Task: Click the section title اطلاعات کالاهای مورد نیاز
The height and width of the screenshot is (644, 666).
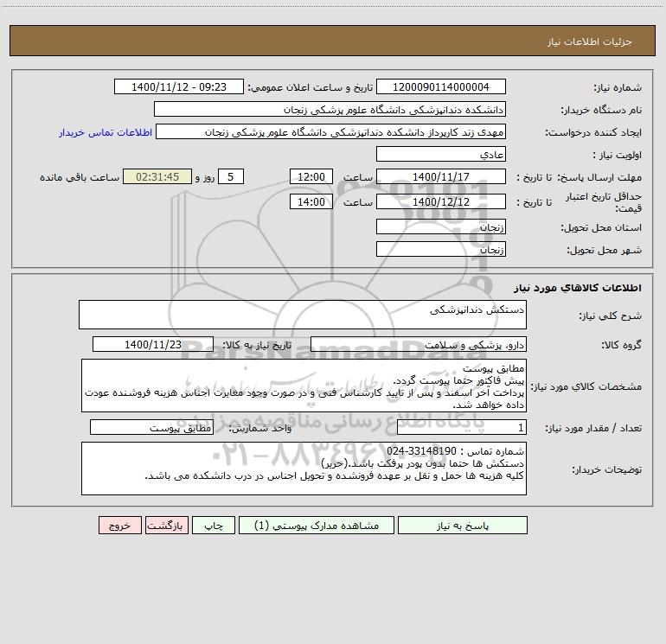Action: click(578, 288)
